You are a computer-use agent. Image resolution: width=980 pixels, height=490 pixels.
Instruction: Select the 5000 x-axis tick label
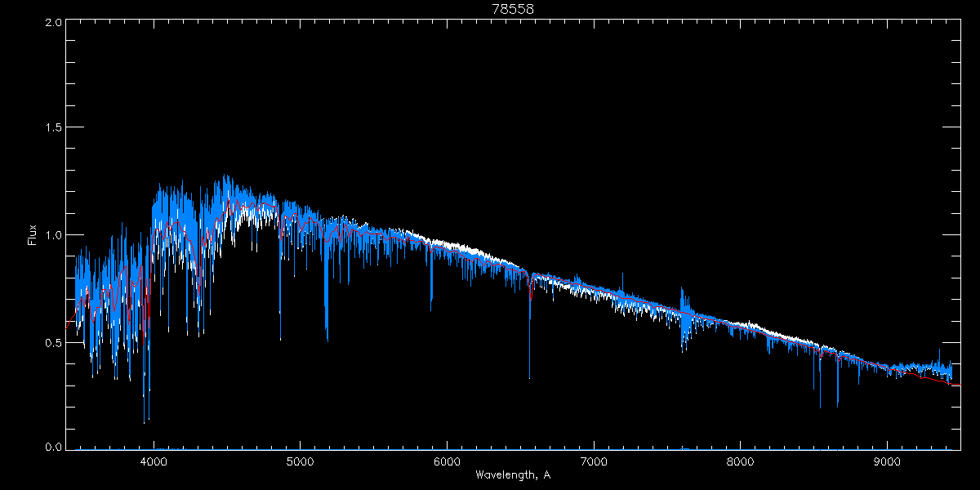coord(300,461)
